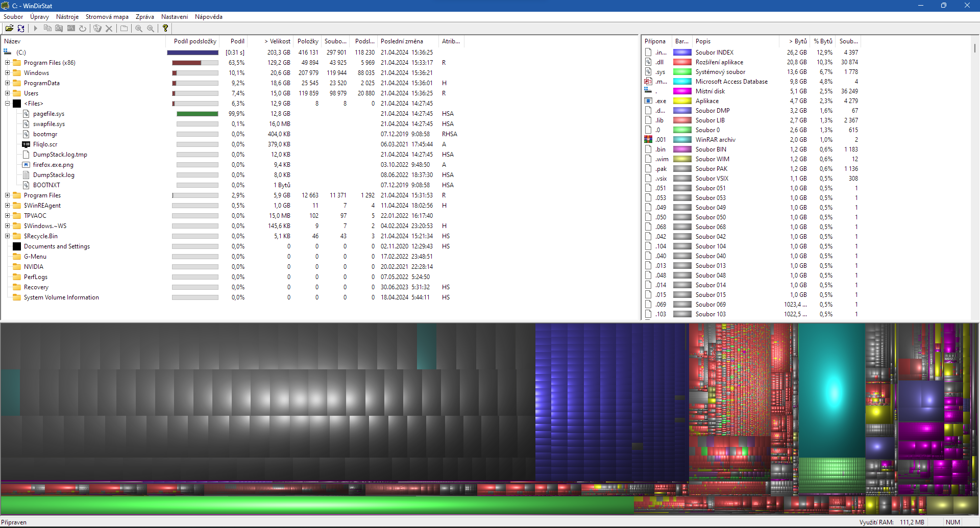This screenshot has width=980, height=528.
Task: Click the Explorer here toolbar icon
Action: [59, 29]
